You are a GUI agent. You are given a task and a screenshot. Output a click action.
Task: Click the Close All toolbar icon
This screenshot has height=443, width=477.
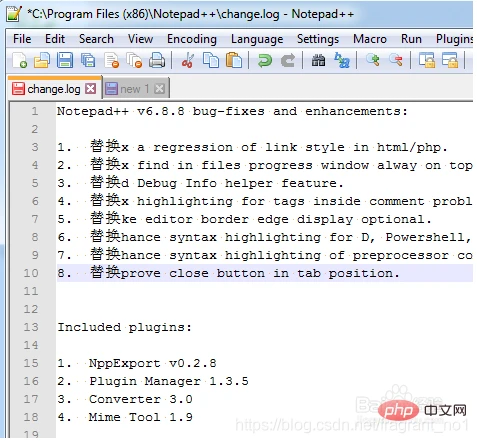(x=134, y=60)
